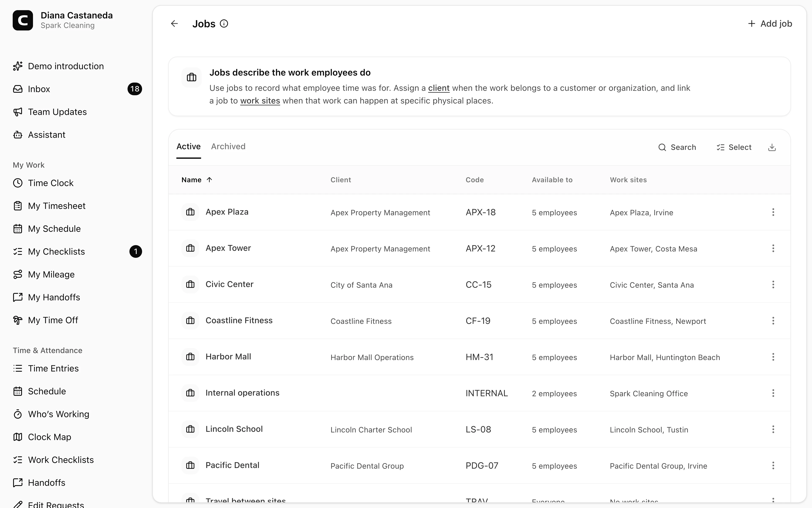Click the CC-15 code cell

pos(479,284)
